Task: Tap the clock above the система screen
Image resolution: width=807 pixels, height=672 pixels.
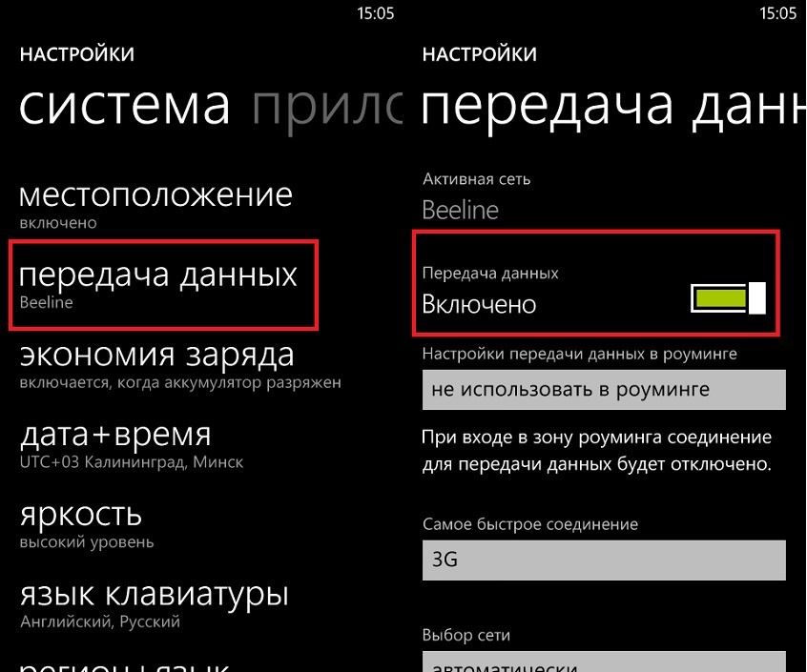Action: pyautogui.click(x=375, y=13)
